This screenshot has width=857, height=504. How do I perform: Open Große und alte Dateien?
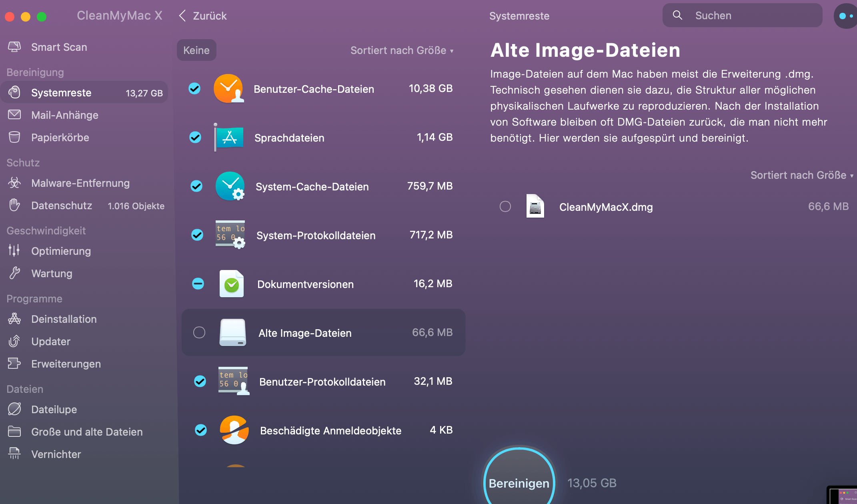pyautogui.click(x=84, y=432)
